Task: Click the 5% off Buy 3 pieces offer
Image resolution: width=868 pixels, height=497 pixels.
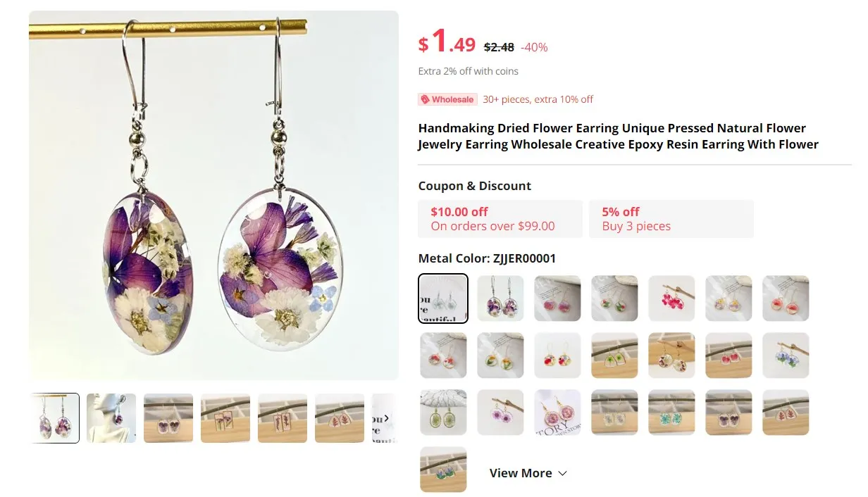Action: (671, 219)
